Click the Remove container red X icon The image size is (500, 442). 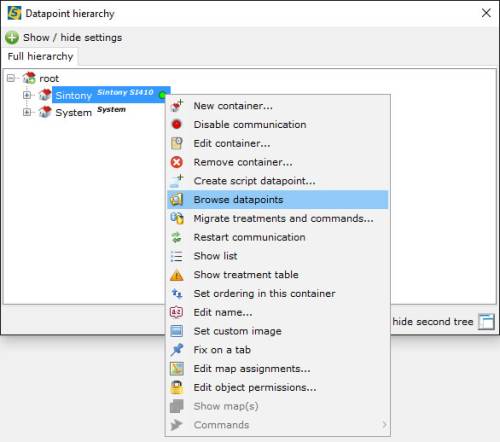pos(176,162)
